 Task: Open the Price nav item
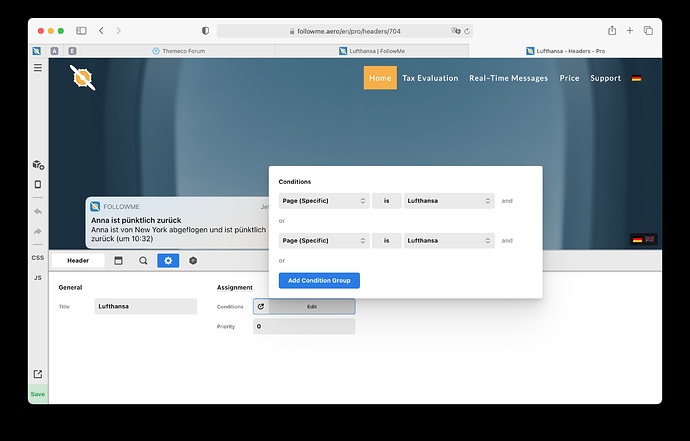[x=569, y=78]
